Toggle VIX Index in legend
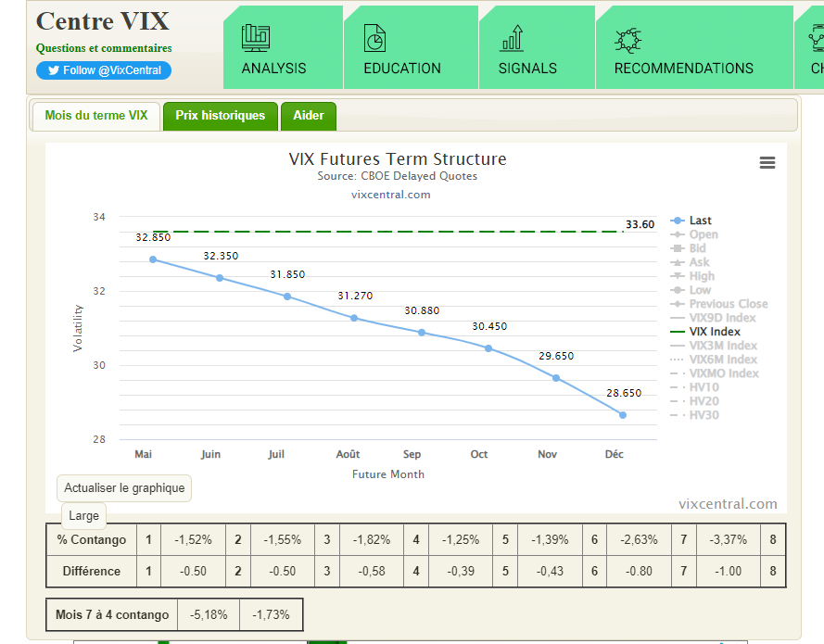The width and height of the screenshot is (824, 644). tap(705, 332)
